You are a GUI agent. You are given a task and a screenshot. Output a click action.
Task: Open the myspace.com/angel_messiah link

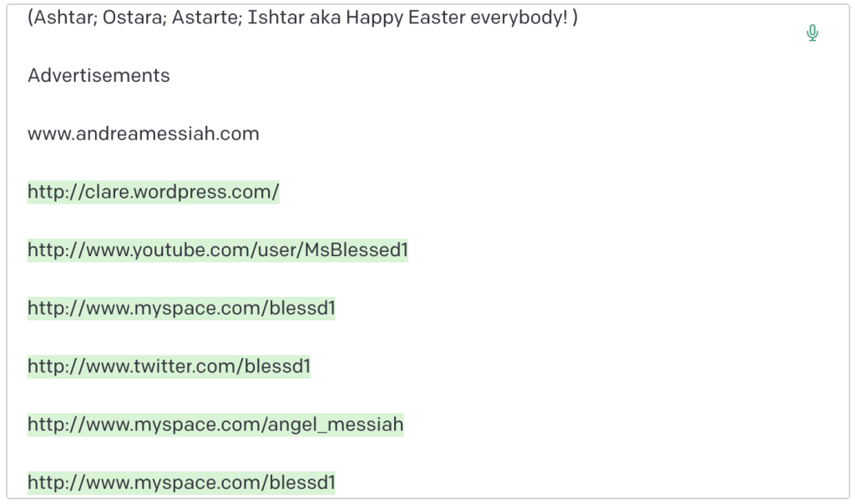point(215,425)
